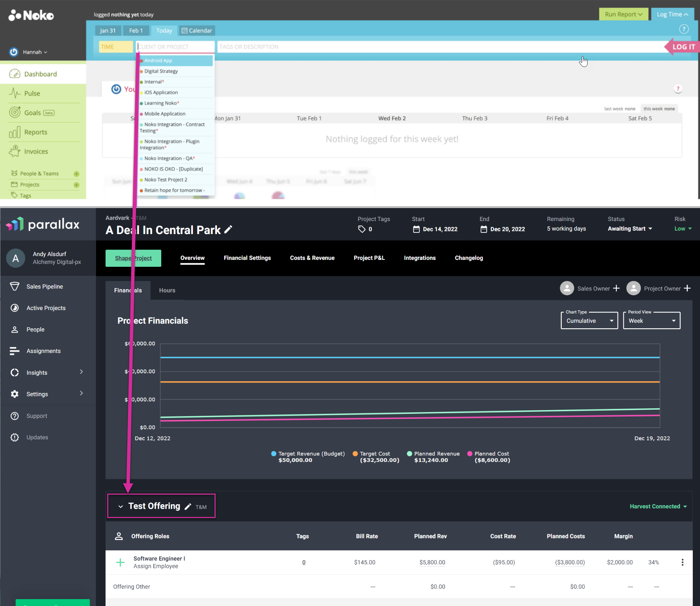Select Digital Strategy from project list
The width and height of the screenshot is (700, 606).
click(175, 71)
